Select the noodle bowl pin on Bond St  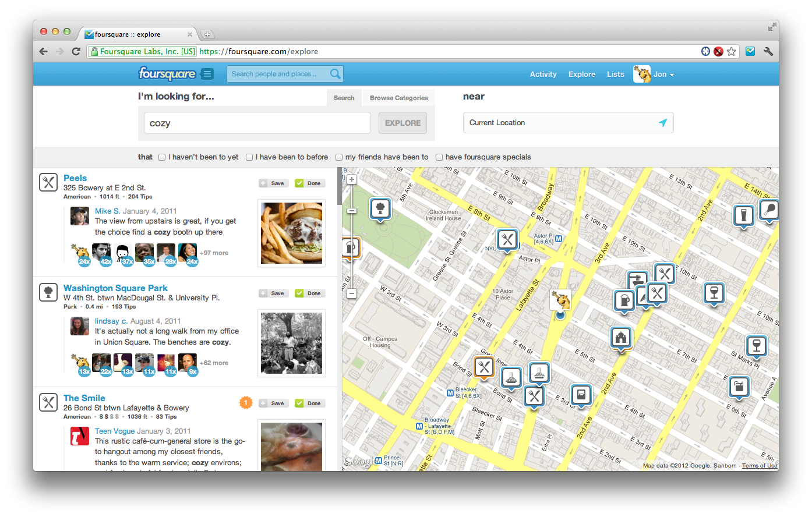click(511, 378)
